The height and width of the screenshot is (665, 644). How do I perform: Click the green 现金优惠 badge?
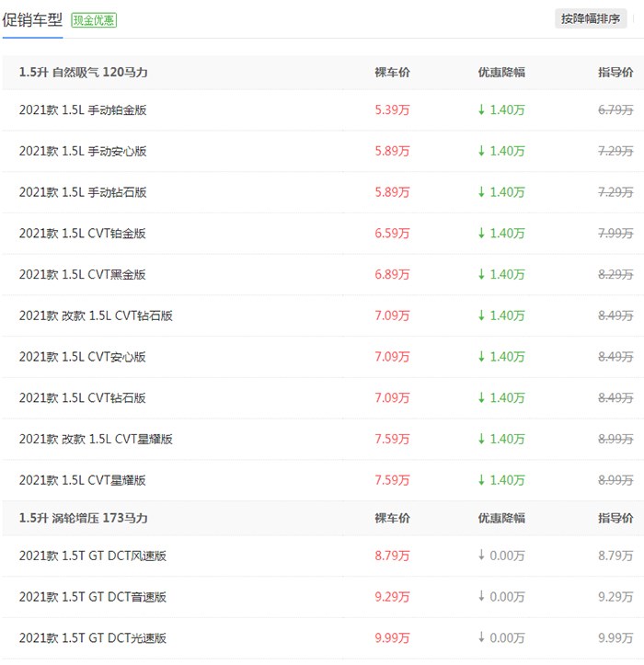pos(94,19)
